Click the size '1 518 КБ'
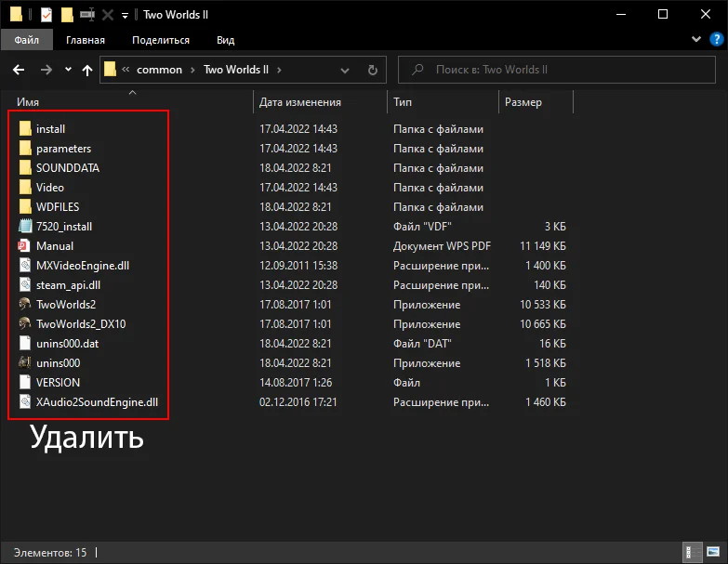This screenshot has width=728, height=564. 546,363
